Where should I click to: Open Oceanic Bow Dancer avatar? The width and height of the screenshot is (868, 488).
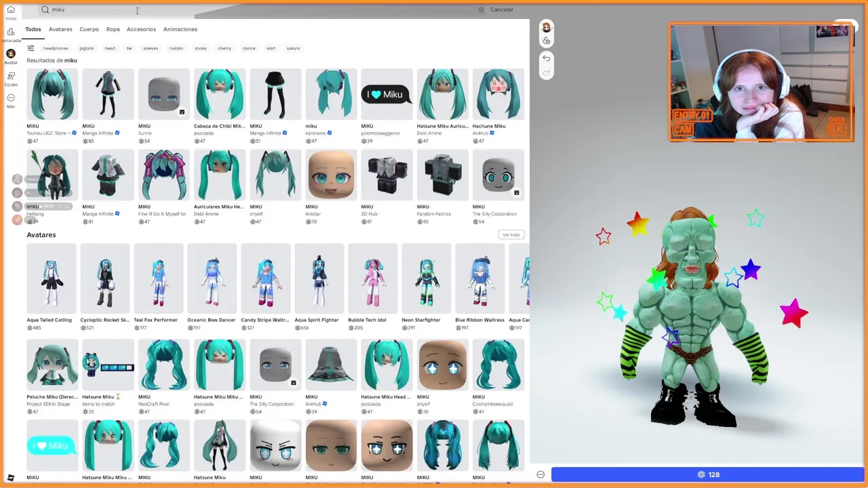pyautogui.click(x=212, y=279)
